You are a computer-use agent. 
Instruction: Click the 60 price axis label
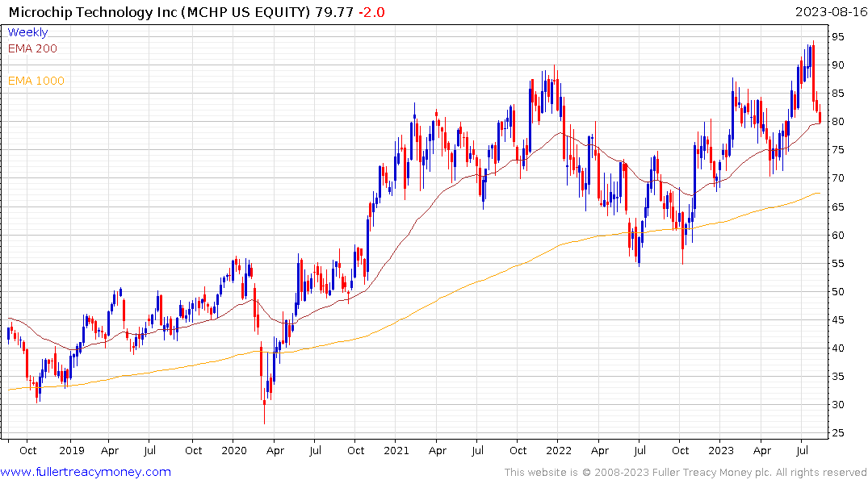[x=837, y=235]
